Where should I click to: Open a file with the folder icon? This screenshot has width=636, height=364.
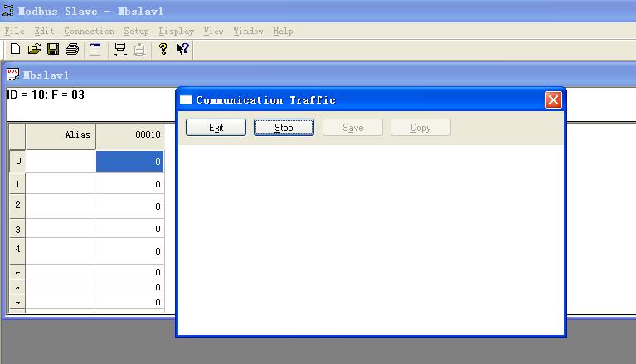pyautogui.click(x=34, y=49)
